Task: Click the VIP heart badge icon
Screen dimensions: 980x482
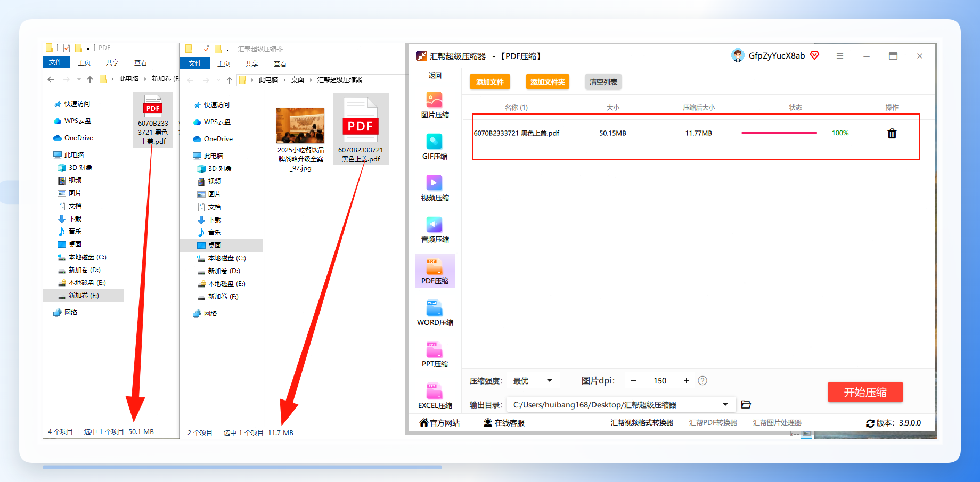Action: tap(815, 55)
